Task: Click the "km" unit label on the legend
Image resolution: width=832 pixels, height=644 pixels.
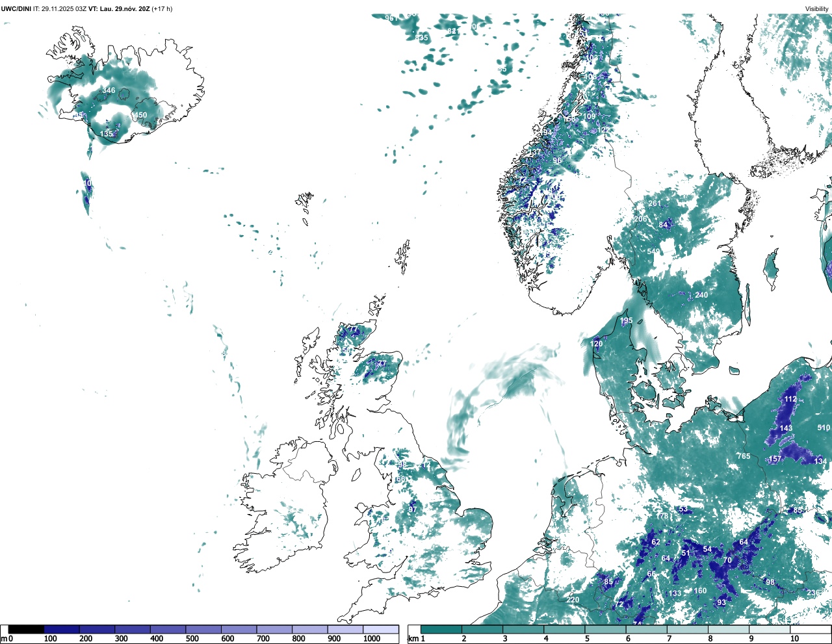Action: point(413,639)
